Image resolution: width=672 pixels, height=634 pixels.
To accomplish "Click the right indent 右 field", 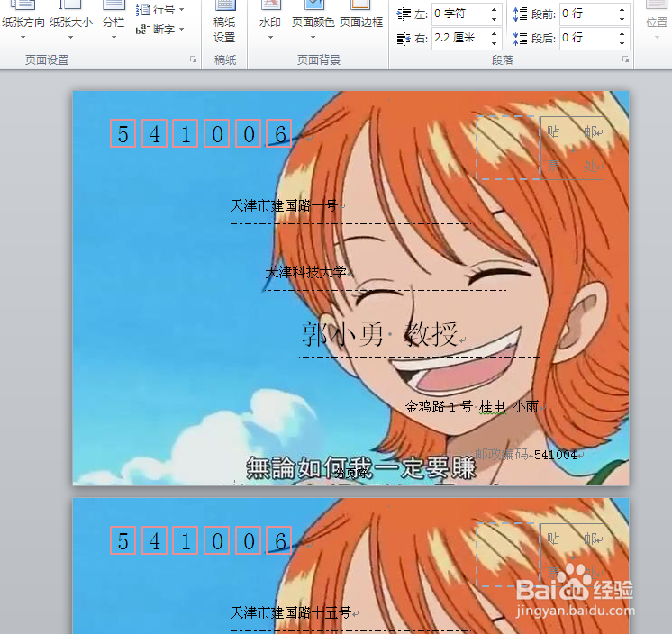I will pos(460,39).
